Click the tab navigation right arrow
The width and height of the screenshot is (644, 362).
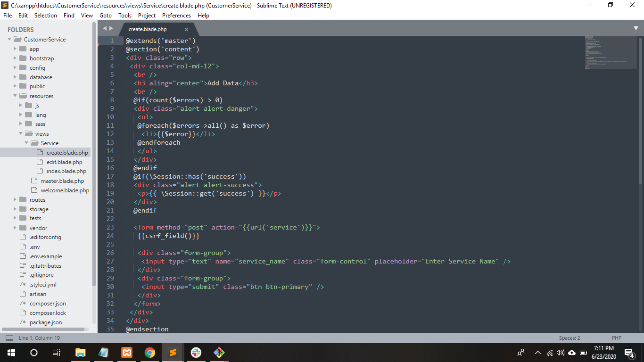tap(111, 29)
